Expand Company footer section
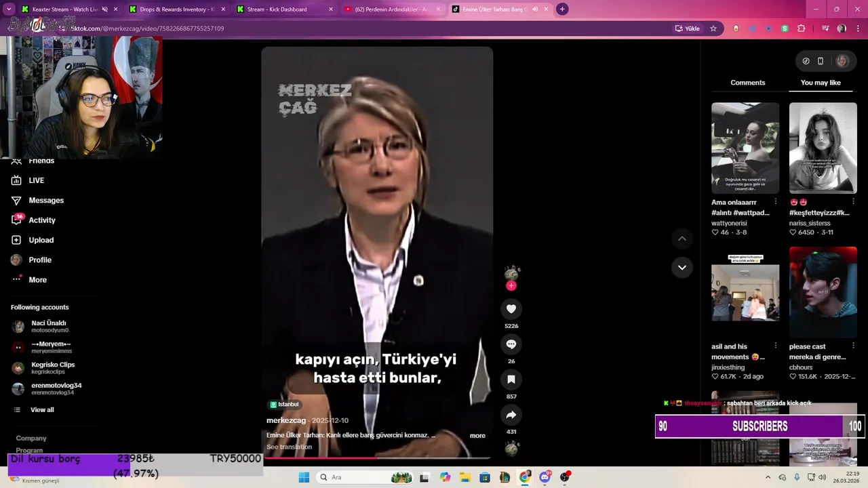 [31, 439]
